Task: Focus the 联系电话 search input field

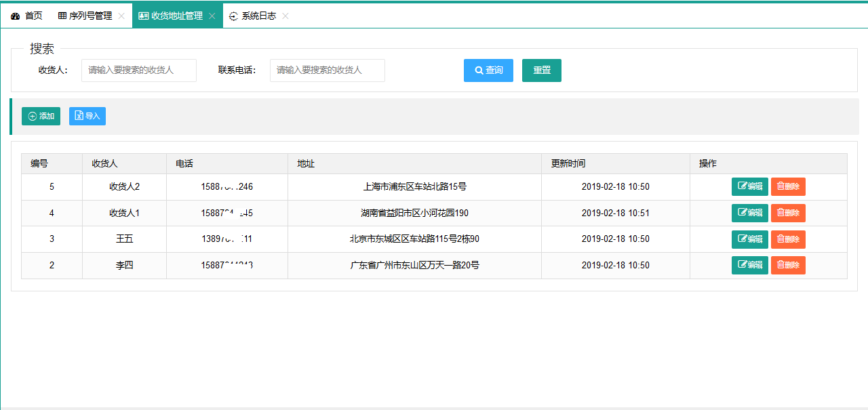Action: pyautogui.click(x=327, y=70)
